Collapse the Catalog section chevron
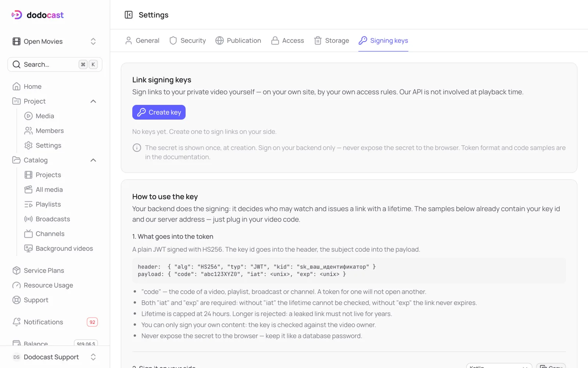Screen dimensions: 588x368 (x=93, y=160)
